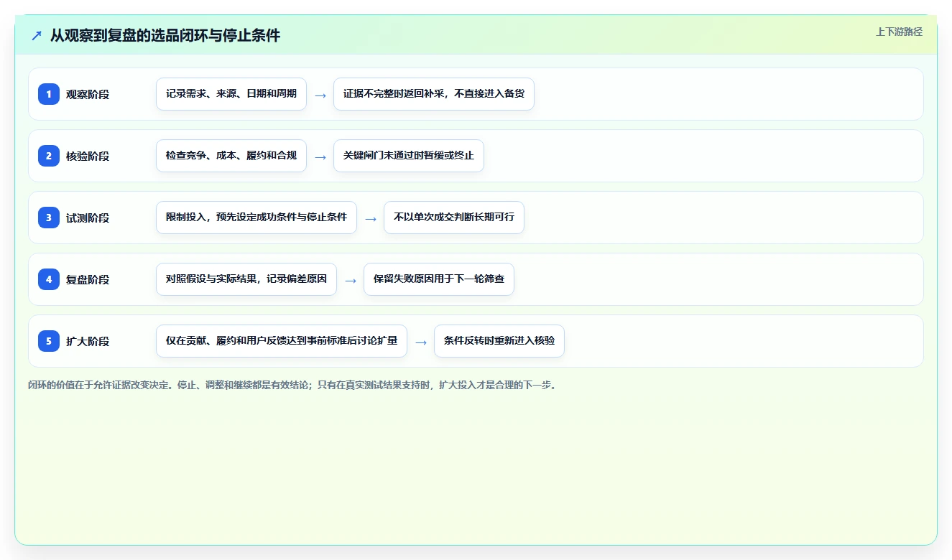The image size is (952, 560).
Task: Click the arrow in the 扩大阶段 row
Action: (x=421, y=342)
